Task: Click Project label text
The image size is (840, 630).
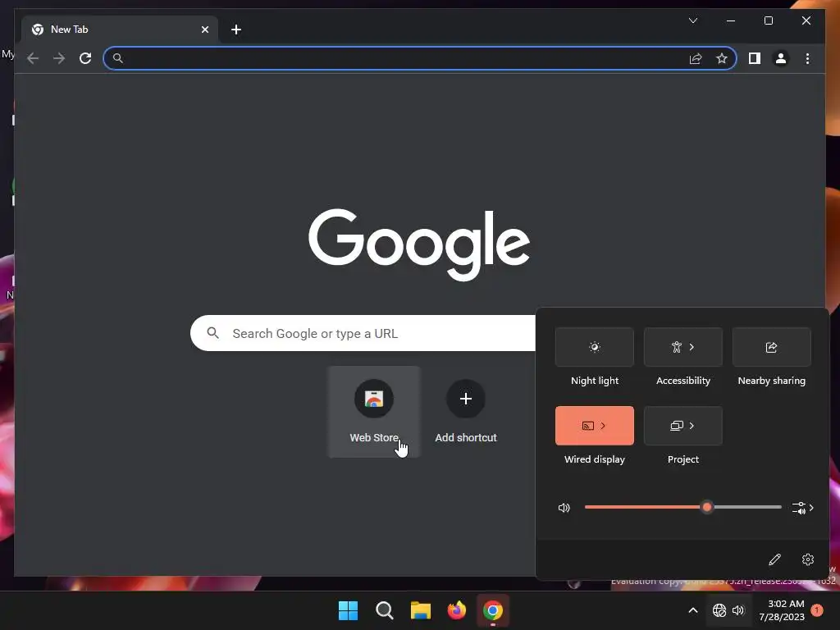Action: click(x=683, y=459)
